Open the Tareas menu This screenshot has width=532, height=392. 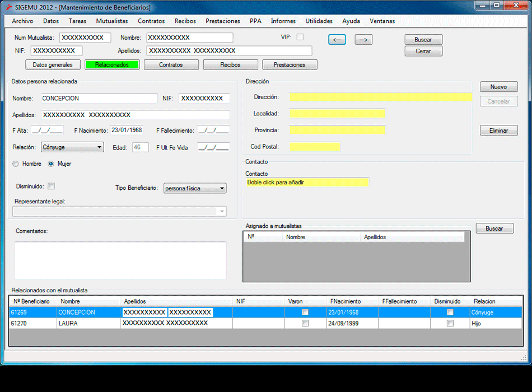point(77,21)
